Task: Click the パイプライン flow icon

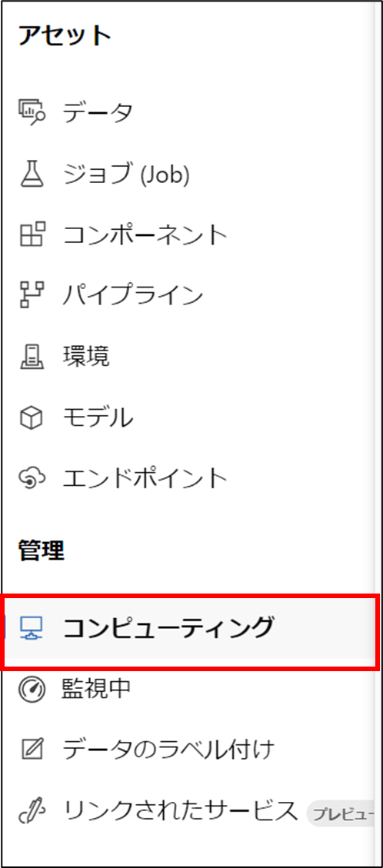Action: click(x=32, y=295)
